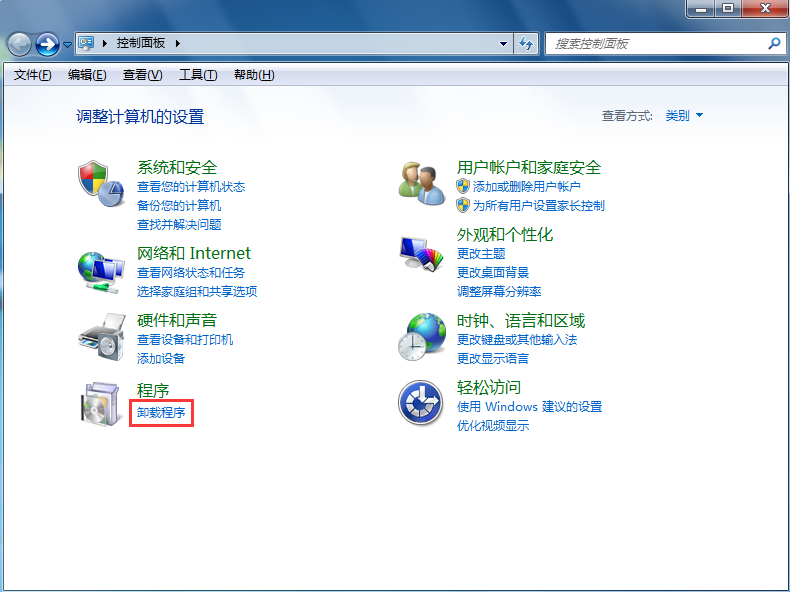
Task: Click the shield icon beside 为所有用户设置家长控制
Action: 463,206
